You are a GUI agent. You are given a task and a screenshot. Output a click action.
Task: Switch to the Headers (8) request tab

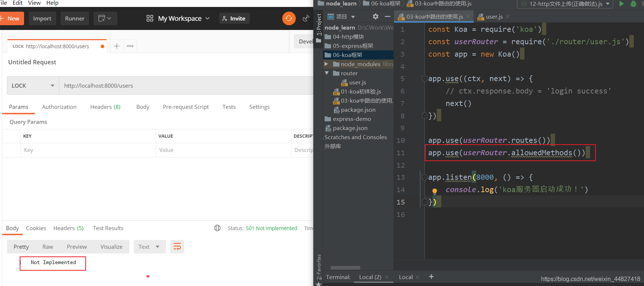pyautogui.click(x=105, y=107)
